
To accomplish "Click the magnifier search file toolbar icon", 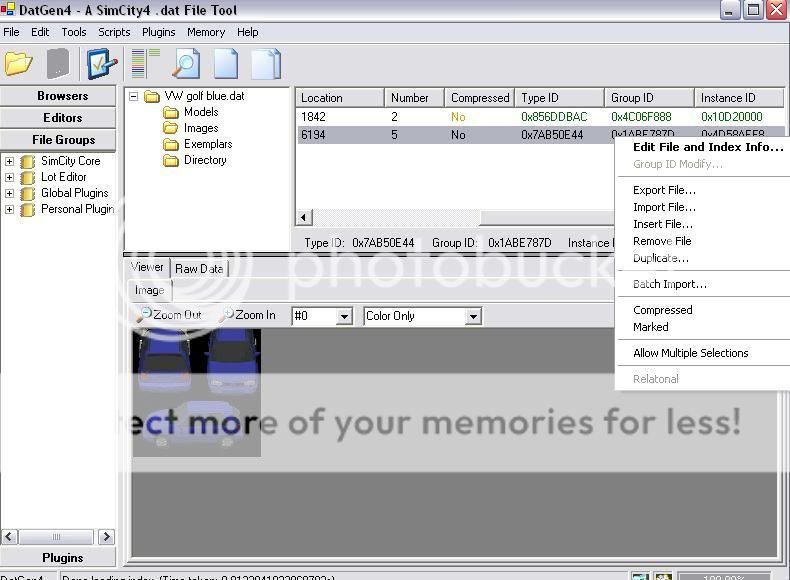I will pos(186,64).
